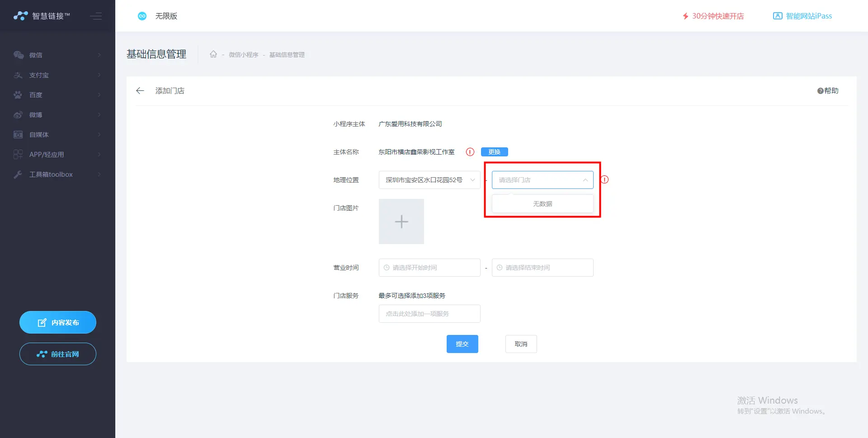Collapse the sidebar with hamburger icon
The width and height of the screenshot is (868, 438).
pos(96,16)
